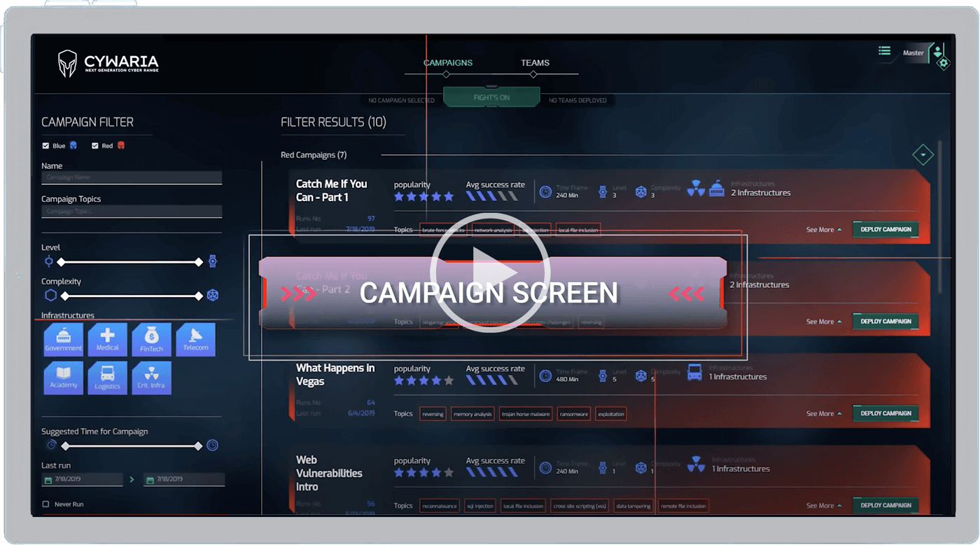Collapse the Red Campaigns section with diamond arrow
The image size is (980, 545).
click(x=923, y=155)
